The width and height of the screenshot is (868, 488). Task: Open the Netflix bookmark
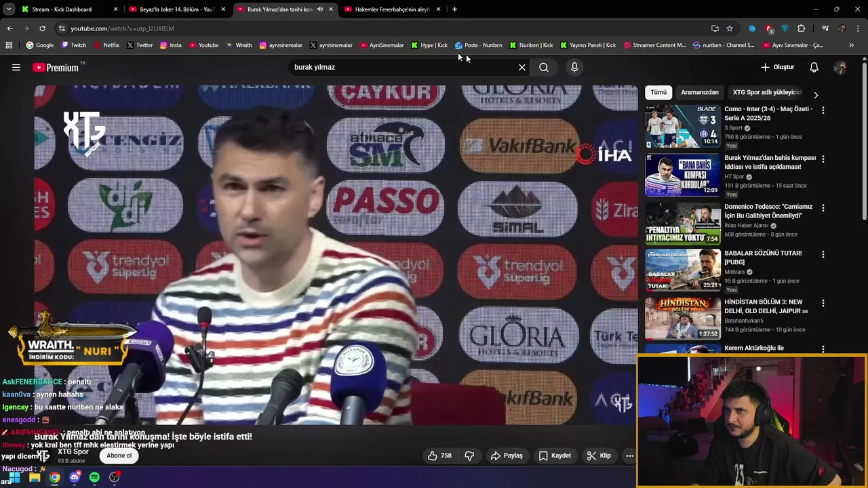(106, 45)
